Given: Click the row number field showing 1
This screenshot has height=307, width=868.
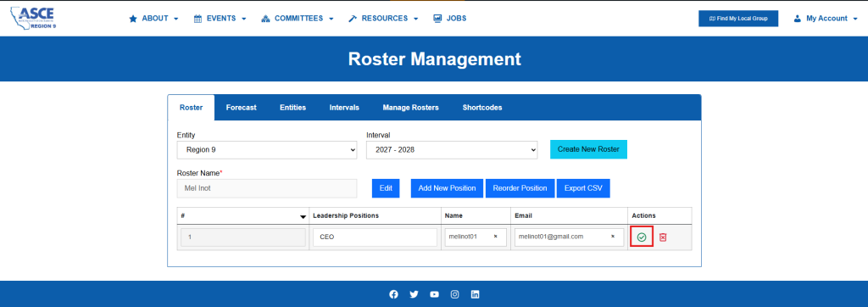Looking at the screenshot, I should (x=243, y=237).
